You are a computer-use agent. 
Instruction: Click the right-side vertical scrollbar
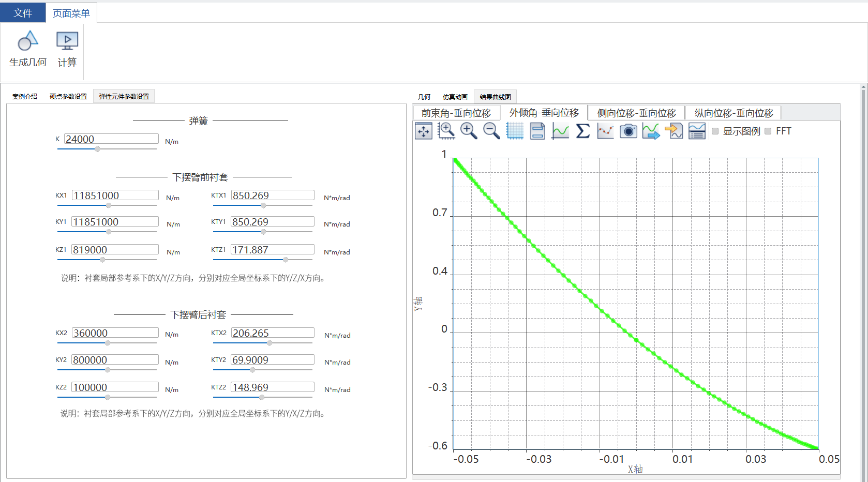[x=863, y=282]
